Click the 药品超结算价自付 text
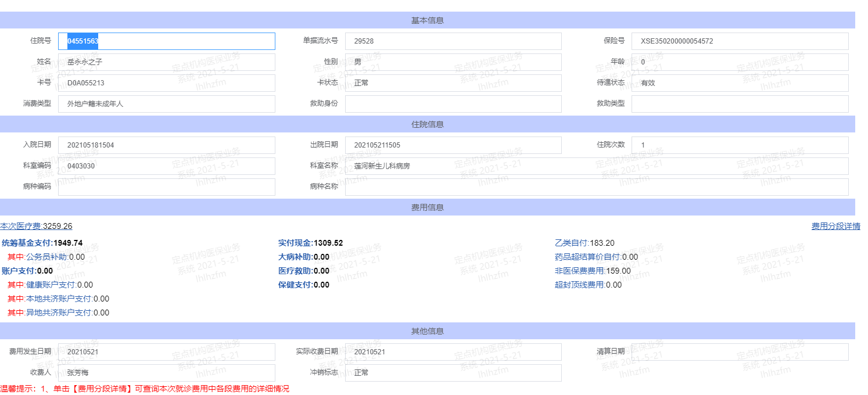This screenshot has height=395, width=868. click(x=596, y=257)
